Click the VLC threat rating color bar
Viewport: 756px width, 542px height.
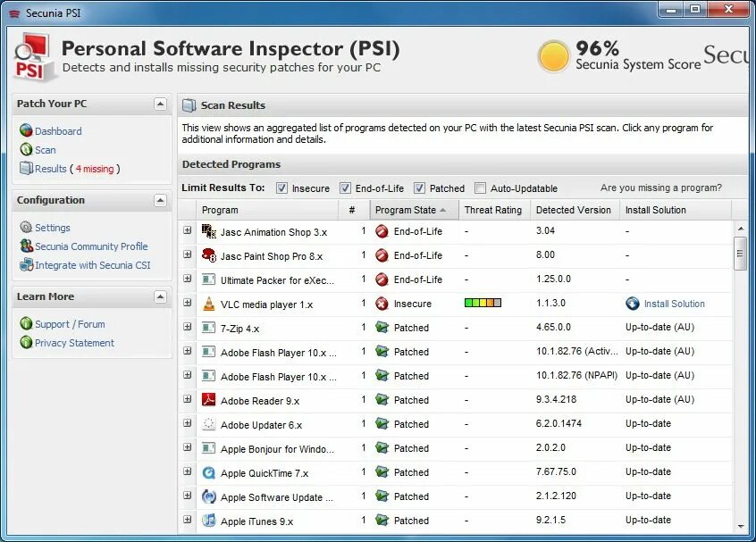[x=483, y=303]
